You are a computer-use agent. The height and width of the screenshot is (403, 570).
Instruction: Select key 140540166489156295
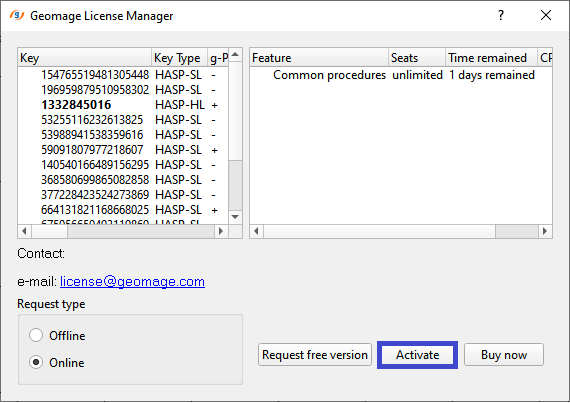coord(95,165)
